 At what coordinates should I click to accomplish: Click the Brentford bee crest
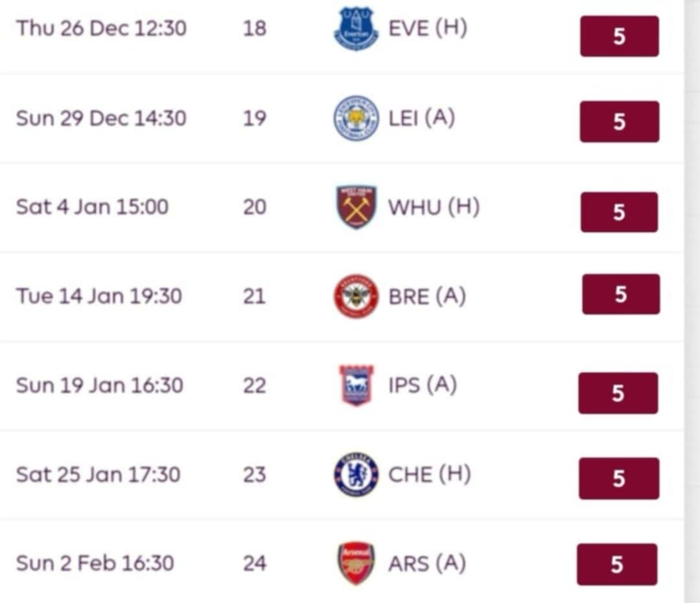pos(356,296)
